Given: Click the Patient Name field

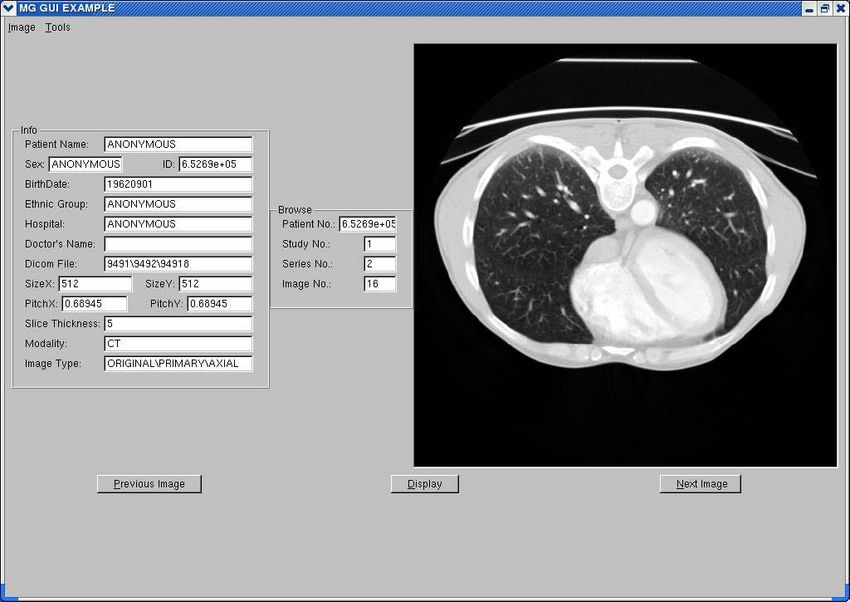Looking at the screenshot, I should pos(178,145).
